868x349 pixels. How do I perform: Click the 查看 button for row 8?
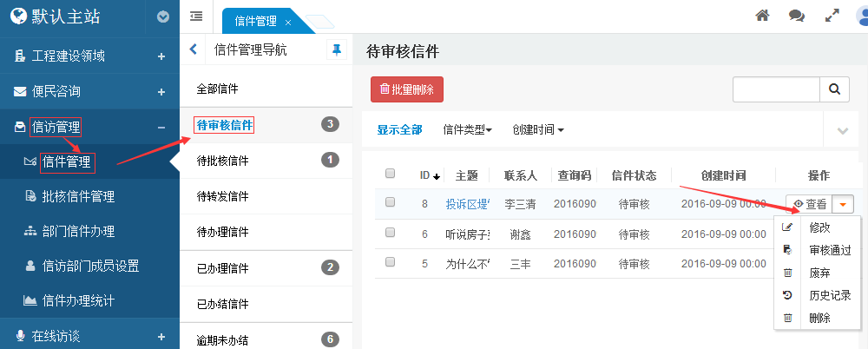809,204
